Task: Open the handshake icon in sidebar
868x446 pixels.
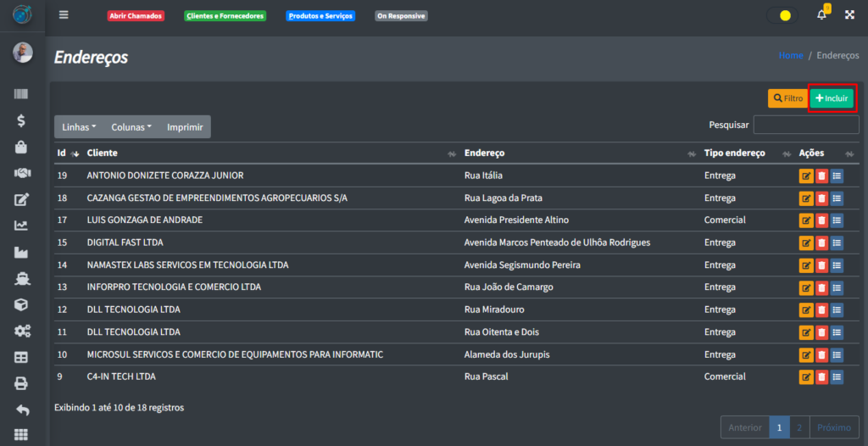Action: click(22, 173)
